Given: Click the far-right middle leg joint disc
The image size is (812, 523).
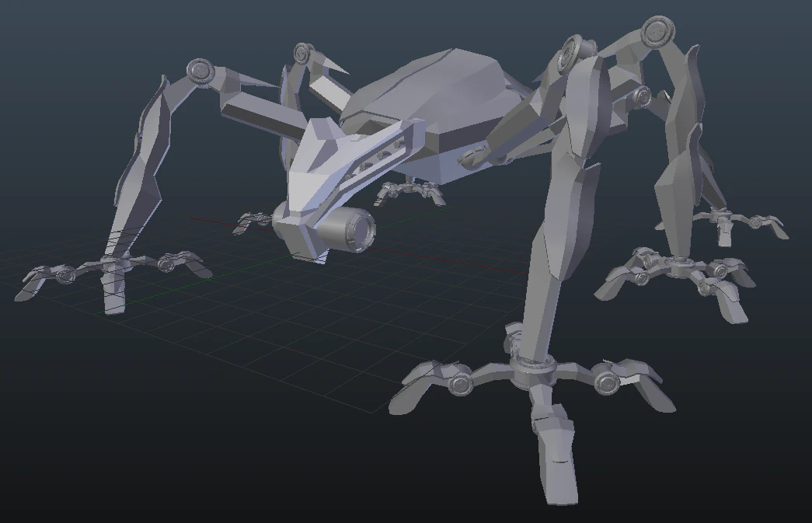Looking at the screenshot, I should [643, 96].
